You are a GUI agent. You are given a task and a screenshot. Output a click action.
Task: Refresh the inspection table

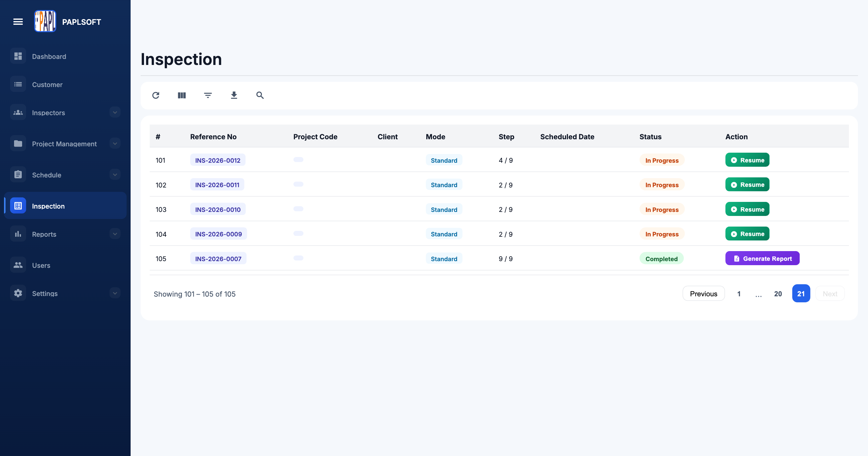(156, 95)
